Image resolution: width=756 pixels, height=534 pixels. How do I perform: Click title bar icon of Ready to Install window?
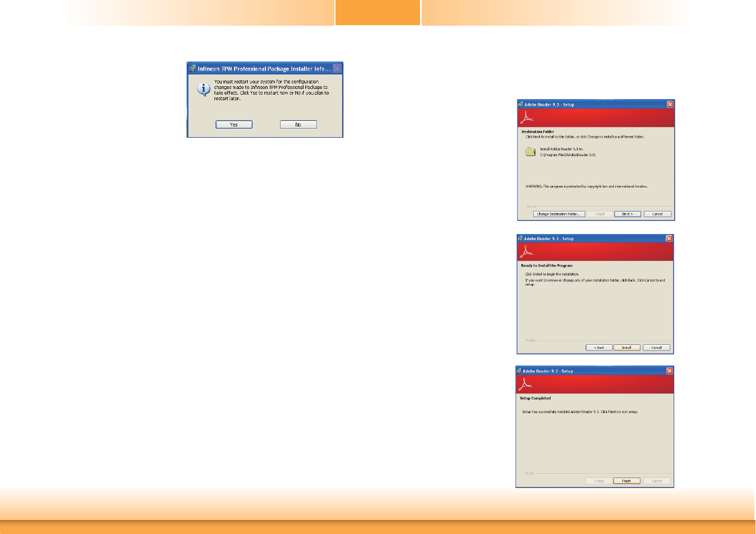coord(520,238)
